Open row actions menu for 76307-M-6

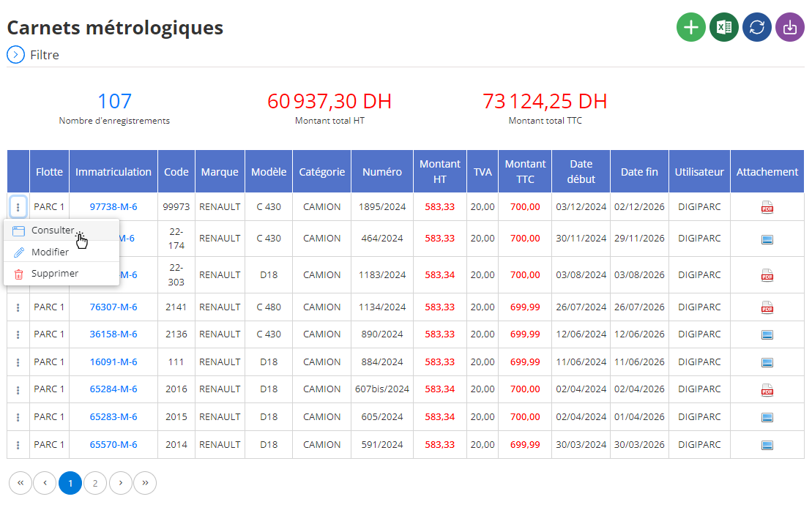[x=18, y=307]
